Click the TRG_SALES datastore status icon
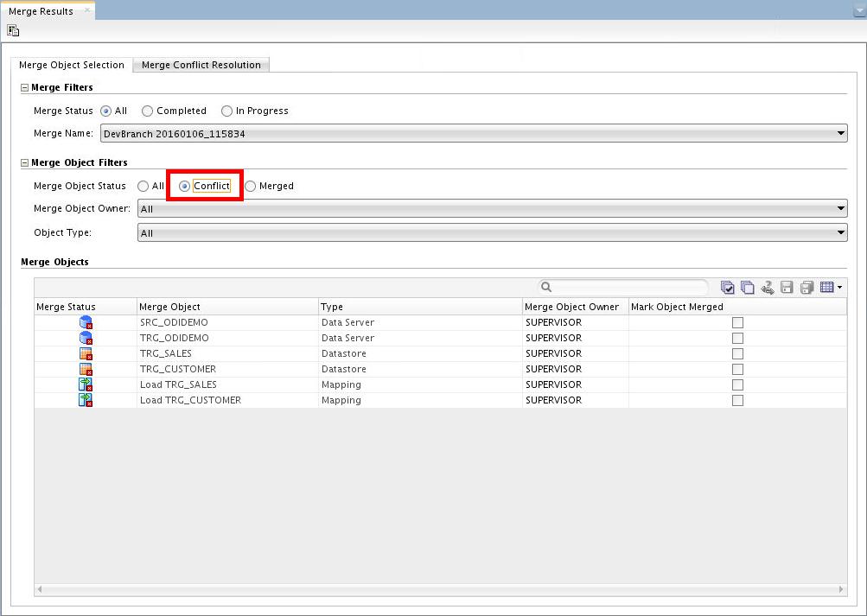Screen dimensions: 867x616 point(86,353)
